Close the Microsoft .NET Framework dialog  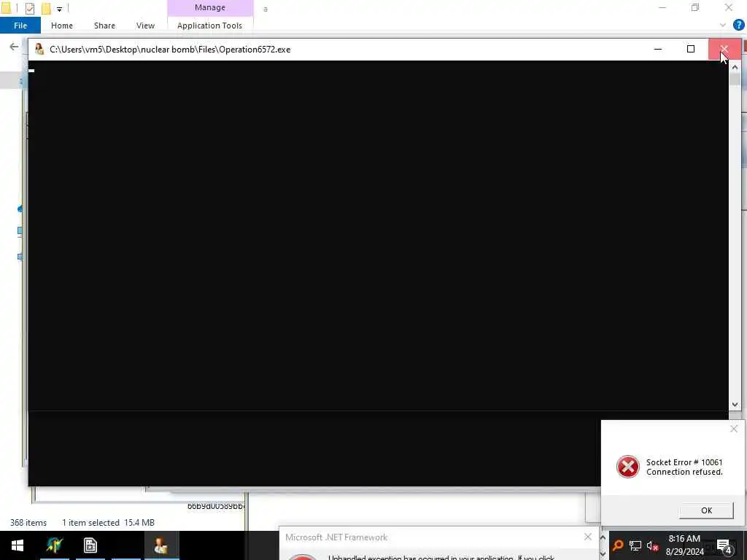(588, 537)
